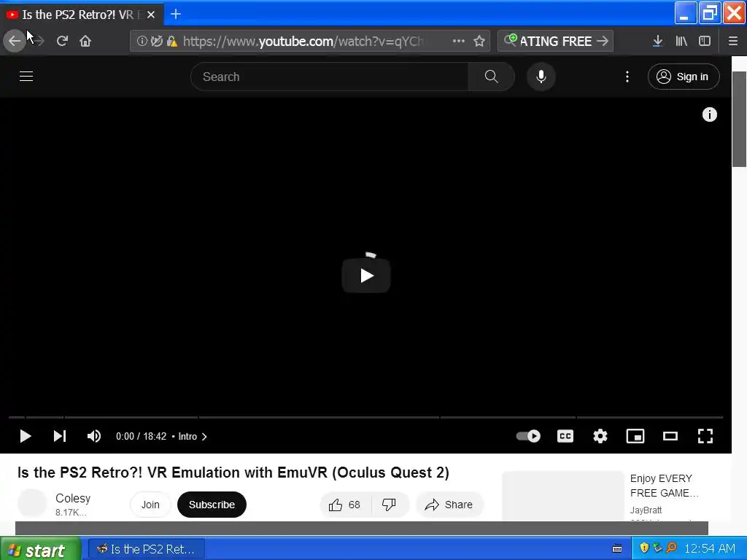Viewport: 747px width, 560px height.
Task: Open the Firefox hamburger menu
Action: coord(732,41)
